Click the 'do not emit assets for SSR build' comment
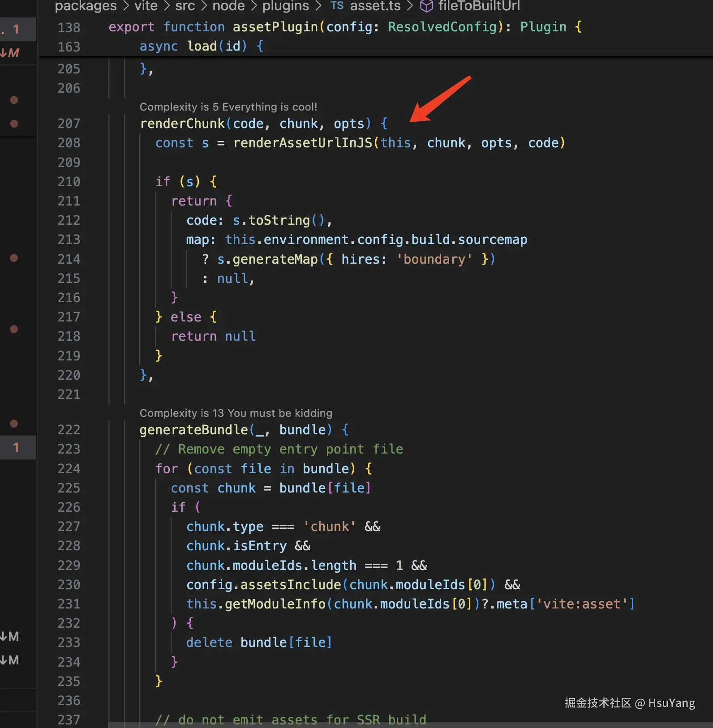Image resolution: width=713 pixels, height=728 pixels. point(291,719)
